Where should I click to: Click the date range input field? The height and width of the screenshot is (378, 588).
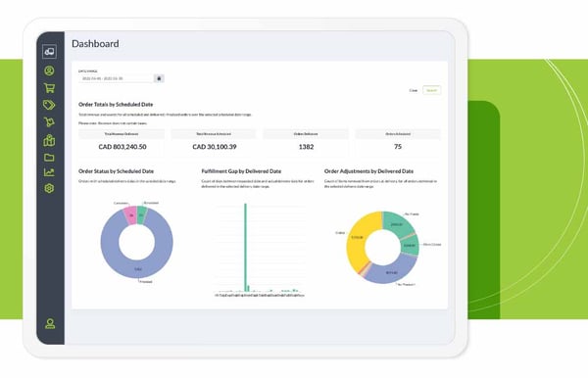(x=117, y=78)
